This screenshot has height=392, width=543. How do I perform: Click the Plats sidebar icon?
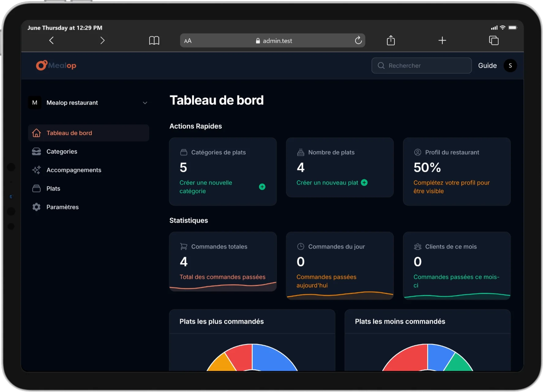(36, 188)
